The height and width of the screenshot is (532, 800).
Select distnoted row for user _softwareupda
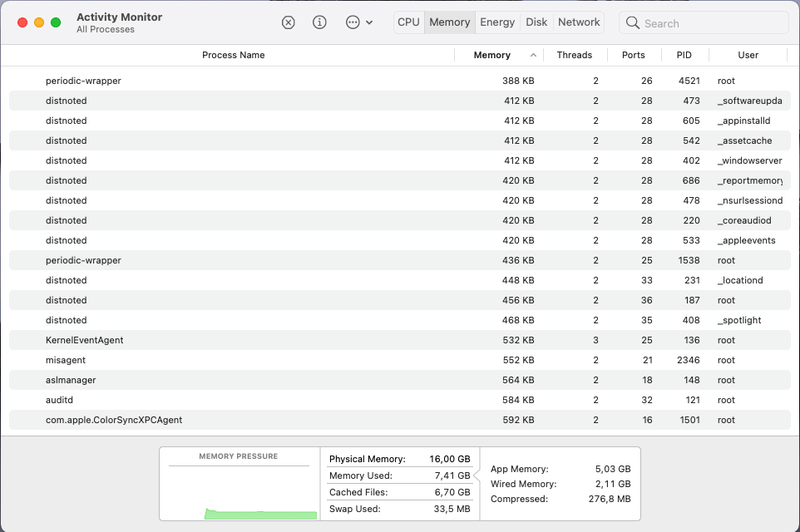coord(400,100)
